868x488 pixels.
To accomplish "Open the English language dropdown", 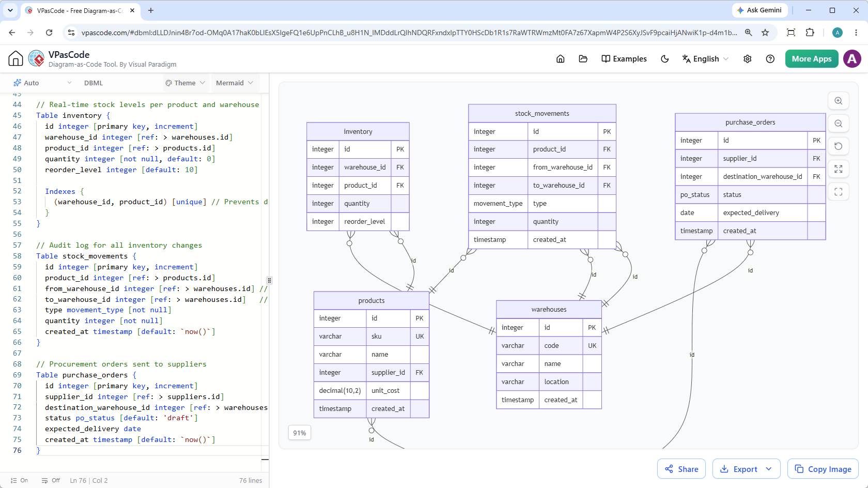I will [705, 59].
